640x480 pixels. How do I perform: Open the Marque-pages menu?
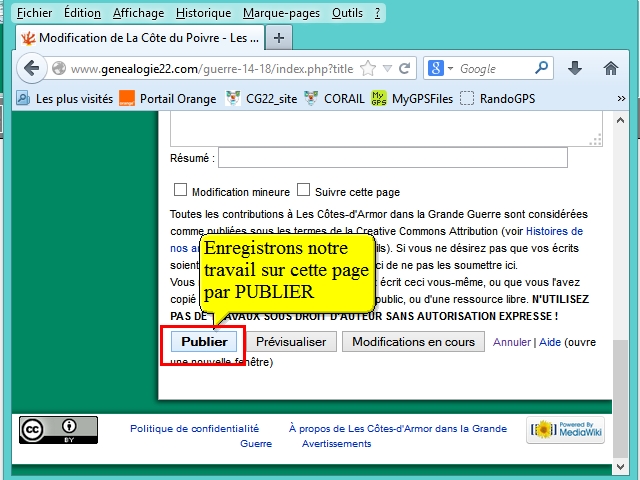pyautogui.click(x=281, y=13)
